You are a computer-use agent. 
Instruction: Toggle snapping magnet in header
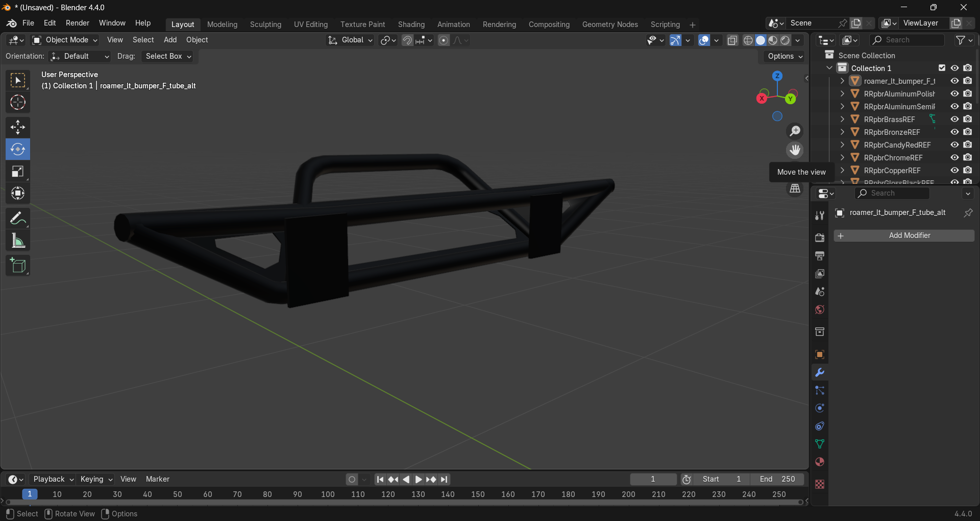(407, 40)
